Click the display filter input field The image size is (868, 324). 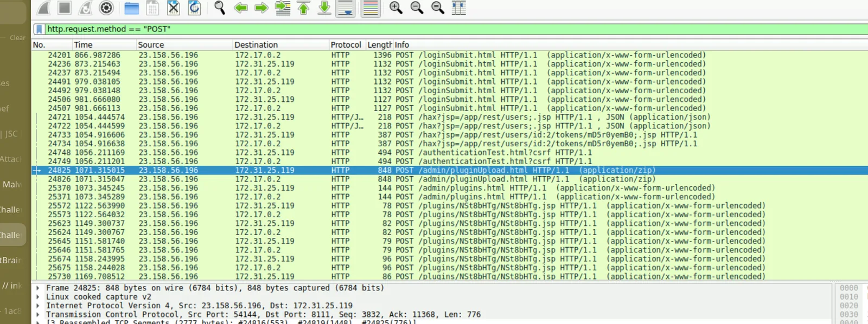pyautogui.click(x=456, y=29)
